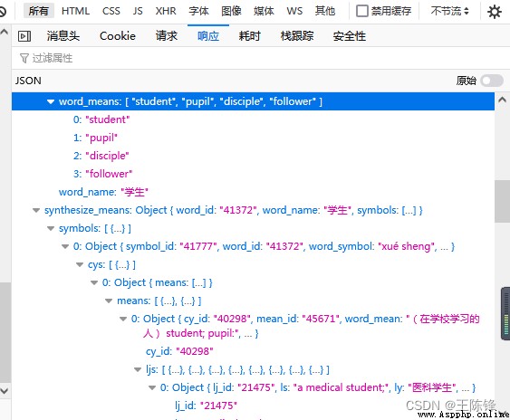Toggle the 原始 raw switch
This screenshot has width=510, height=420.
492,81
